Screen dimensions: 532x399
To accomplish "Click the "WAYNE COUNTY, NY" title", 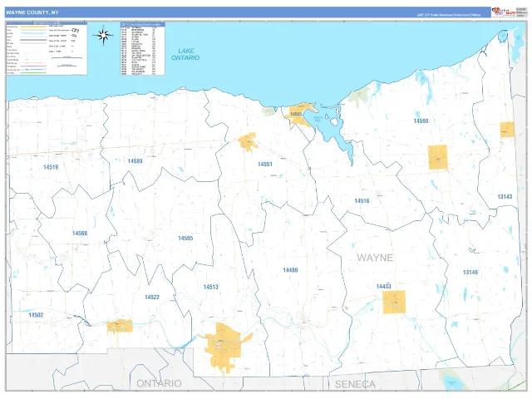I will coord(32,12).
